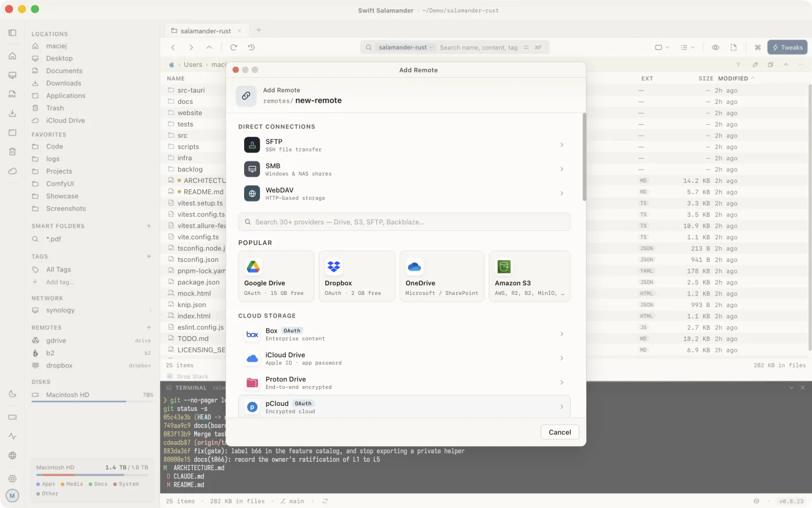
Task: Click the git sync icon in status bar
Action: [x=325, y=501]
